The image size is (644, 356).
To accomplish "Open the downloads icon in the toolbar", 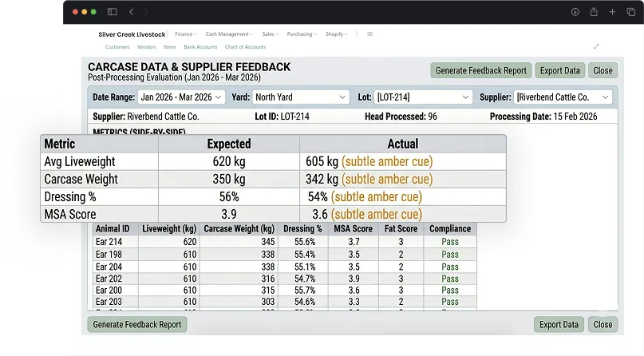I will coord(575,12).
